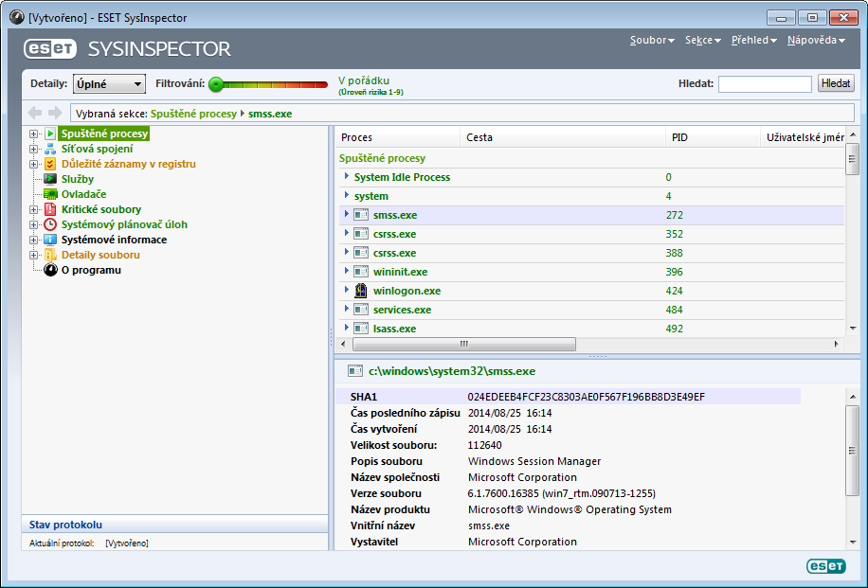Viewport: 868px width, 588px height.
Task: Select the Služby tree item label
Action: pos(78,179)
